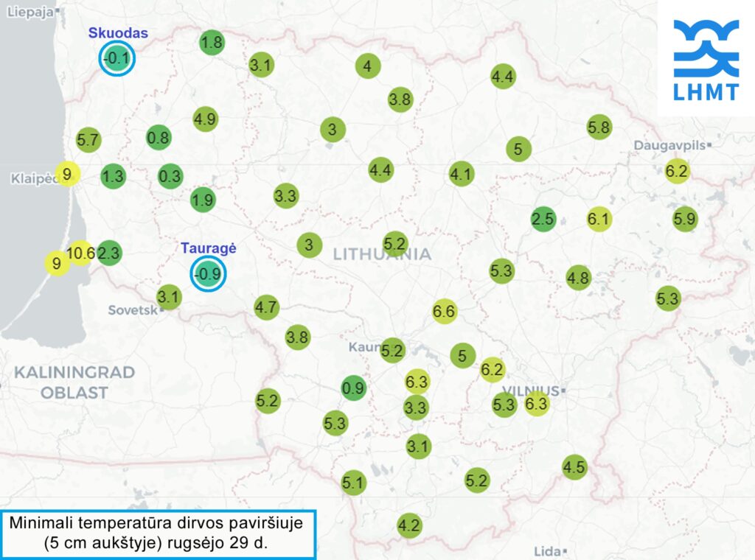
Task: Click the 1.3 marker near Klaipėda
Action: point(113,176)
